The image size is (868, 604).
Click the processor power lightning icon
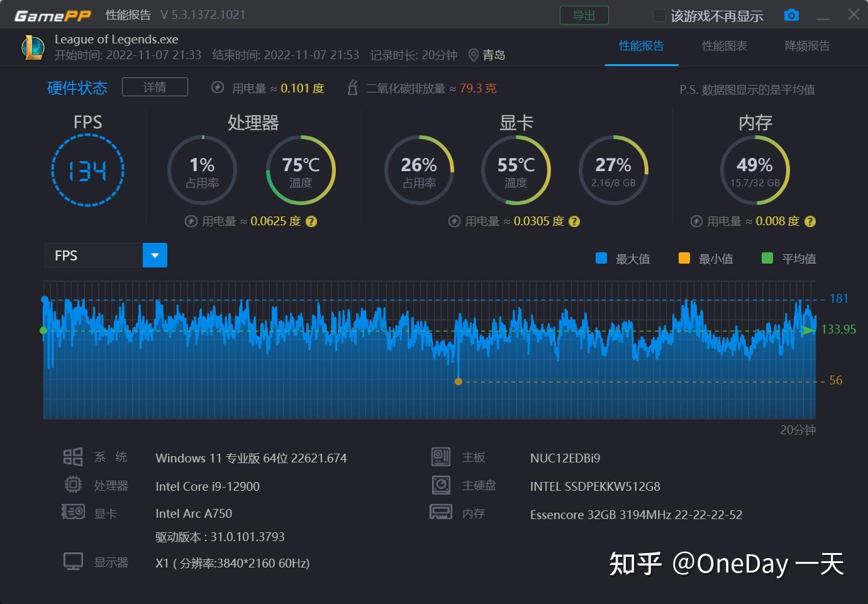[191, 221]
